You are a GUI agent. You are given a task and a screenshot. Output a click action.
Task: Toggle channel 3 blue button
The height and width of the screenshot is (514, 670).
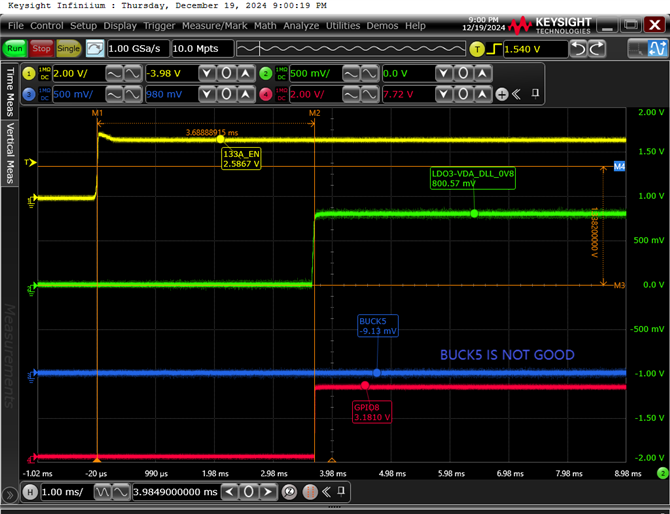click(x=29, y=94)
